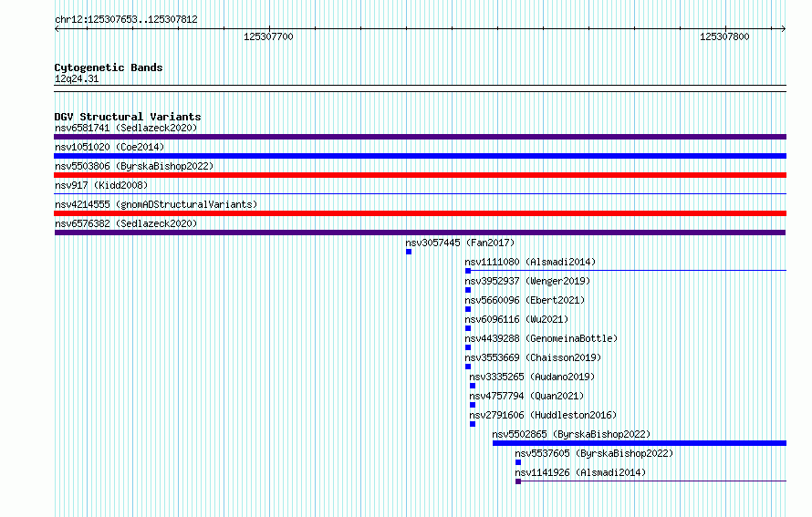Viewport: 812px width, 517px height.
Task: Open nsv2791606 (Huddleston2016) label
Action: (543, 415)
